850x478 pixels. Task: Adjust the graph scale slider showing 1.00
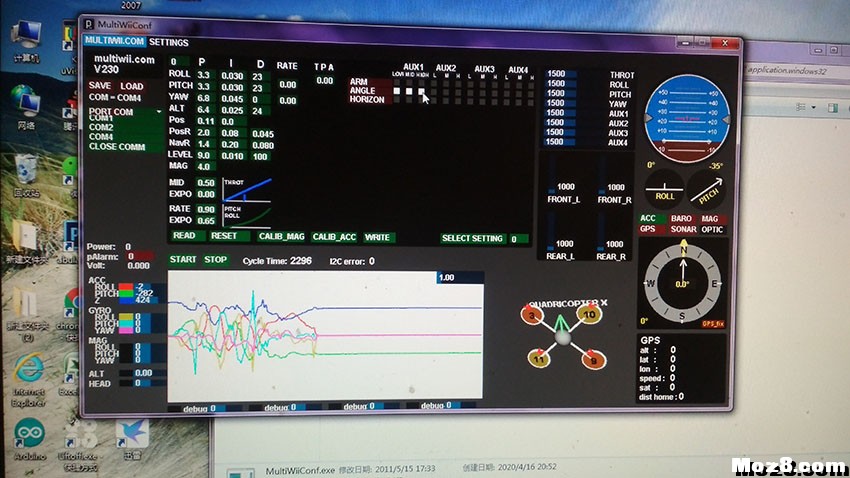pyautogui.click(x=460, y=277)
